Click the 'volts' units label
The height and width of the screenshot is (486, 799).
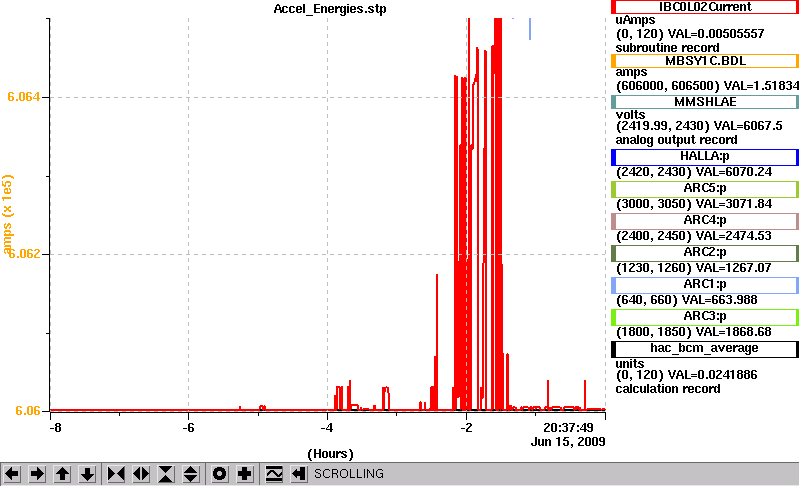[x=630, y=115]
